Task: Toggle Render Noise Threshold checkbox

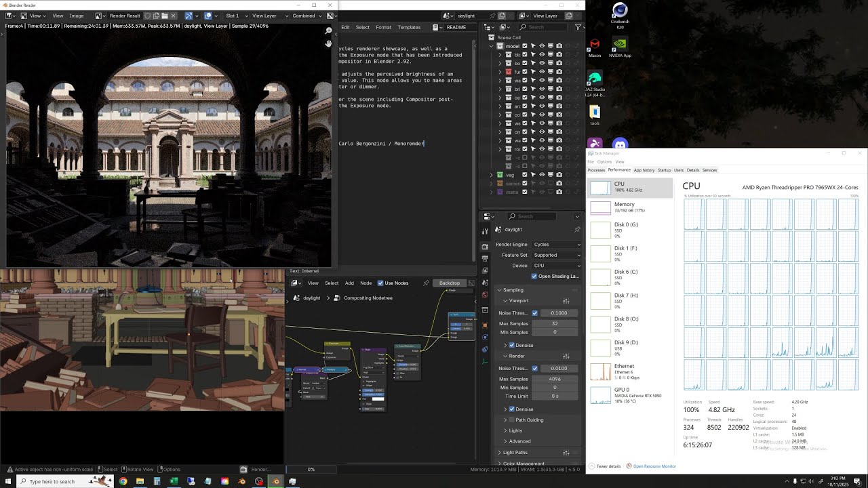Action: point(535,369)
